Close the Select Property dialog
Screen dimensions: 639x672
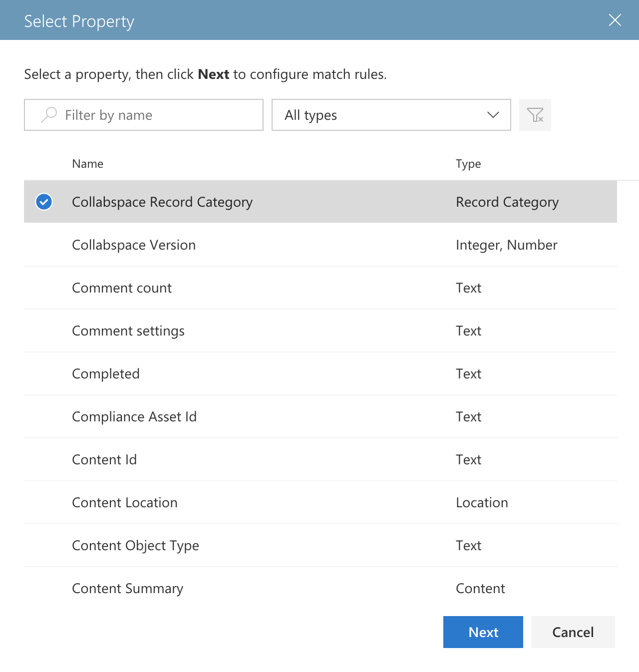click(x=615, y=20)
